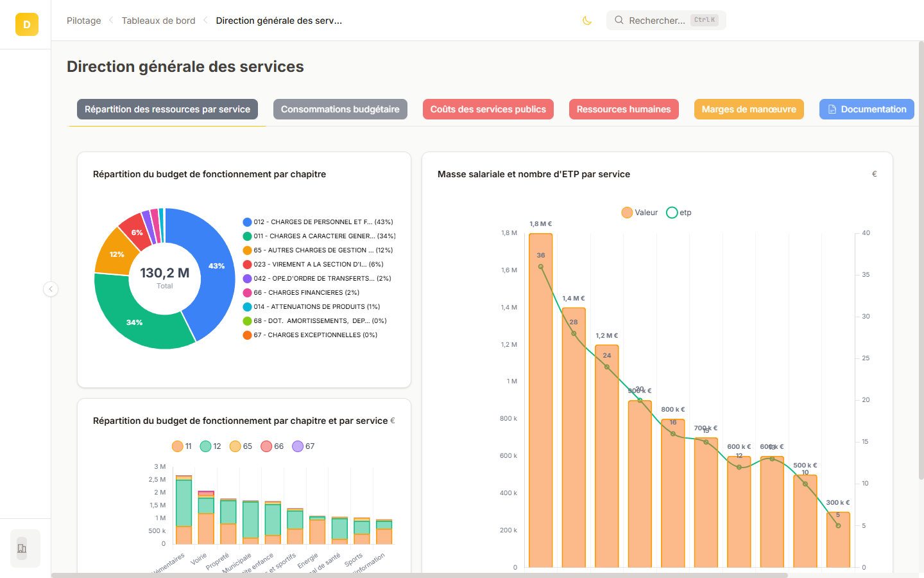The image size is (924, 578).
Task: Select Répartition des ressources par service tab
Action: pyautogui.click(x=167, y=109)
